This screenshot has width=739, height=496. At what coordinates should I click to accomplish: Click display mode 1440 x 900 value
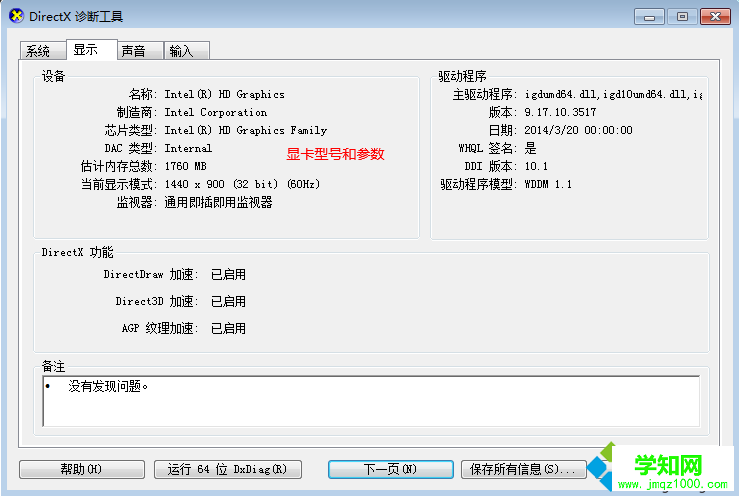point(242,184)
